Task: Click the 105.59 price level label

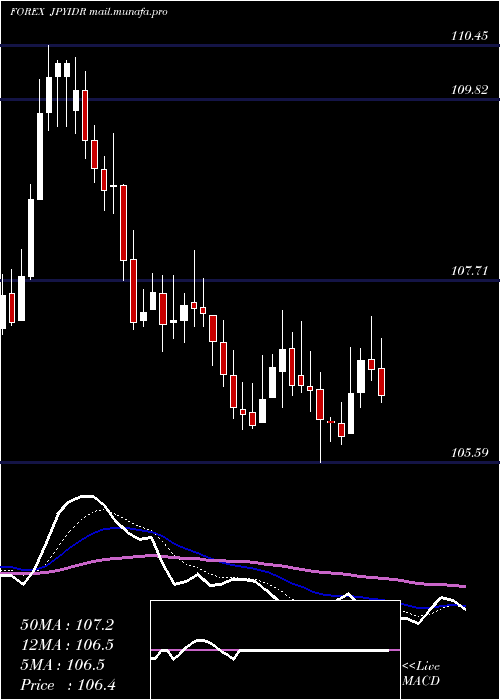Action: pyautogui.click(x=469, y=453)
